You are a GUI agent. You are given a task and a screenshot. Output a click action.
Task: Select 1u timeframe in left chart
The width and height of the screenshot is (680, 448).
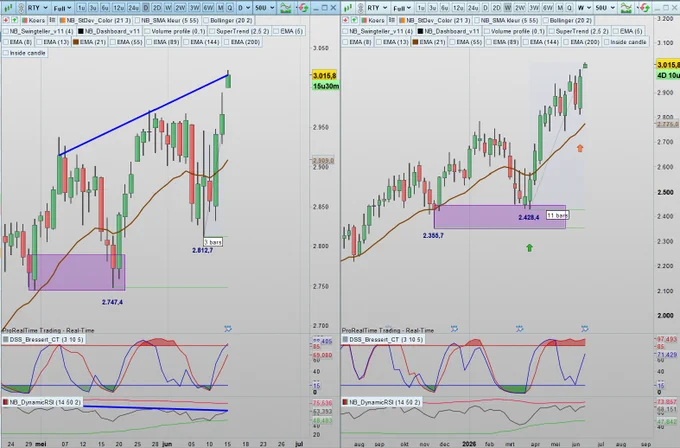(81, 8)
